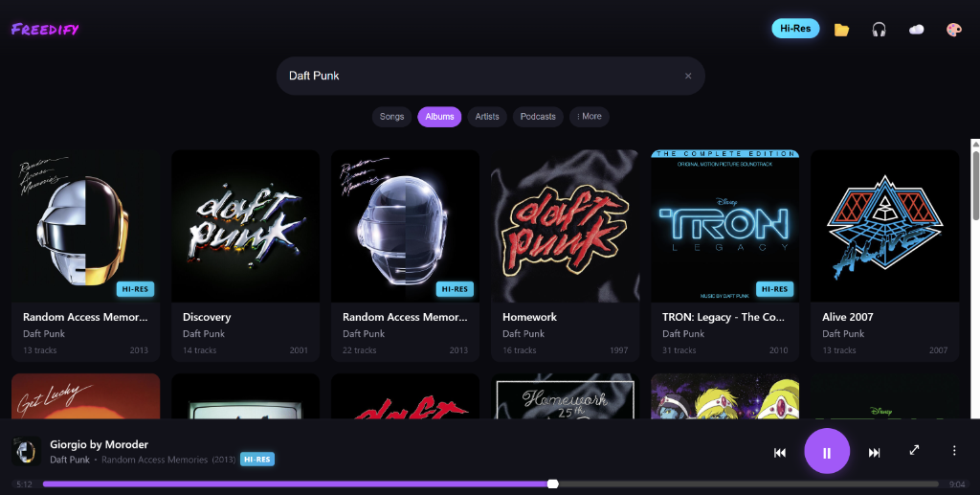Open the player three-dot options menu
980x495 pixels.
pyautogui.click(x=954, y=450)
